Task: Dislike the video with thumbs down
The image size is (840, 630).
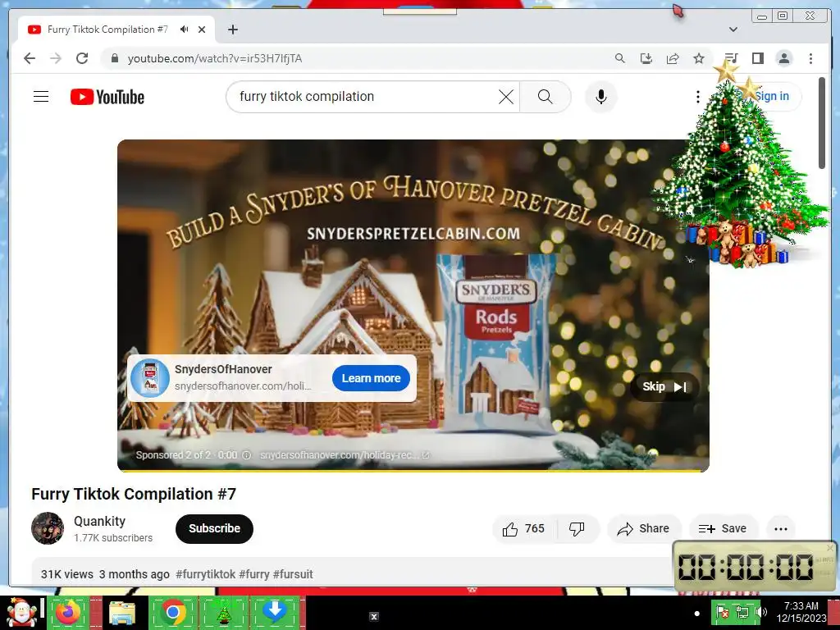Action: [577, 529]
